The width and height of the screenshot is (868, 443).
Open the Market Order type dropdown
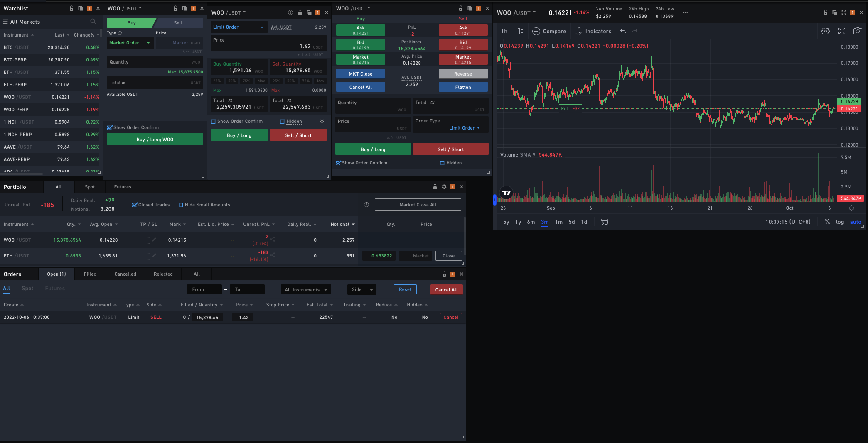coord(130,43)
